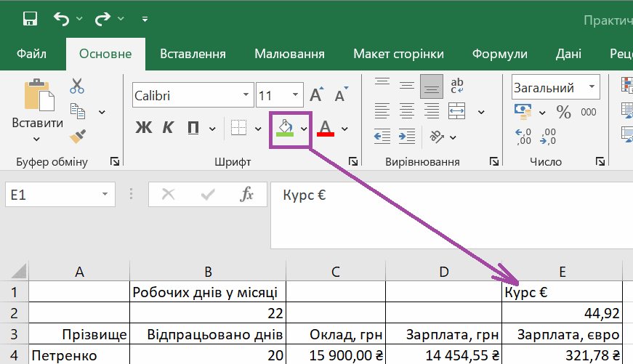This screenshot has height=364, width=633.
Task: Open the underline style dropdown arrow
Action: [x=212, y=129]
